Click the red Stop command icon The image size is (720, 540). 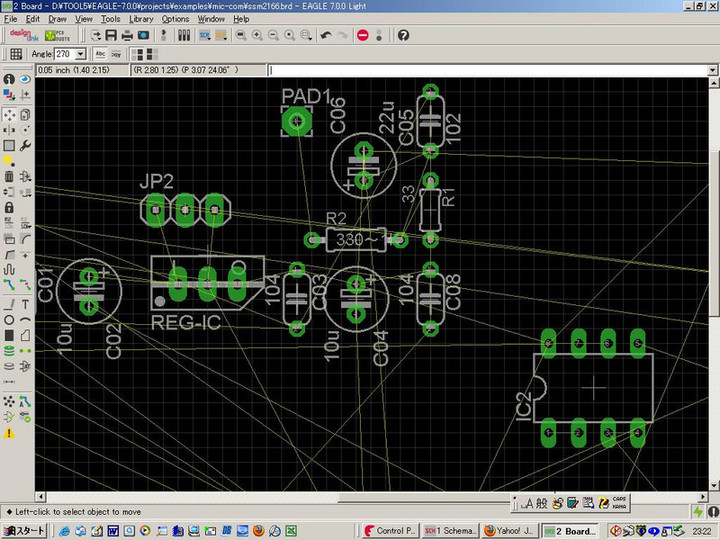(362, 35)
